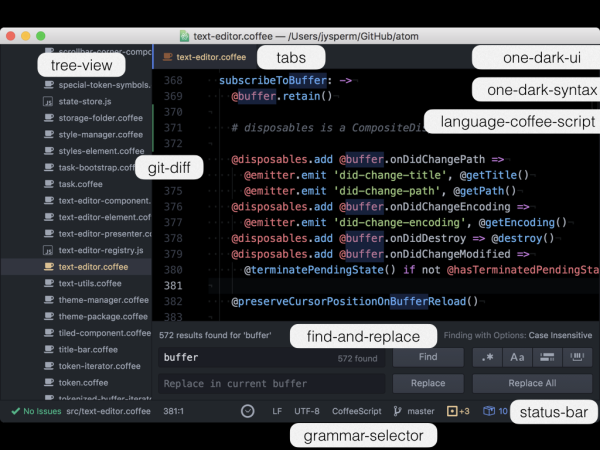Select the text-editor.coffee tab
This screenshot has width=600, height=450.
(x=205, y=57)
